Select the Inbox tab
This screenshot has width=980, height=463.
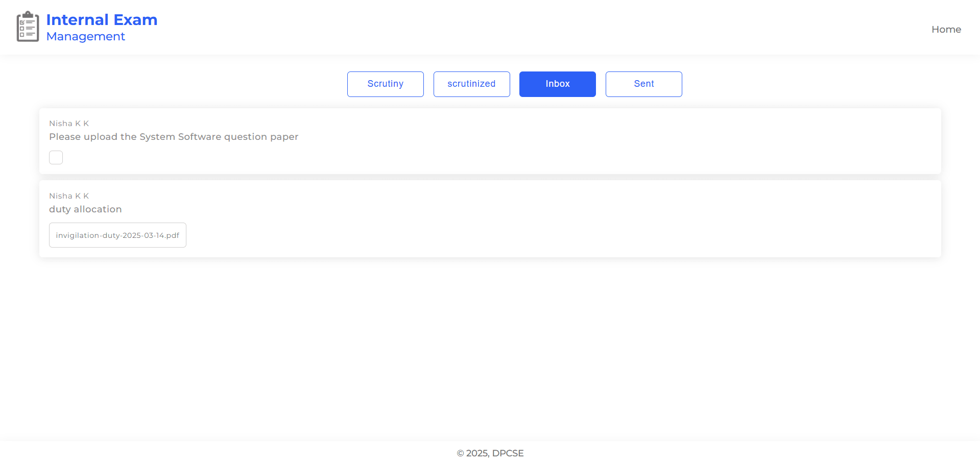coord(557,84)
